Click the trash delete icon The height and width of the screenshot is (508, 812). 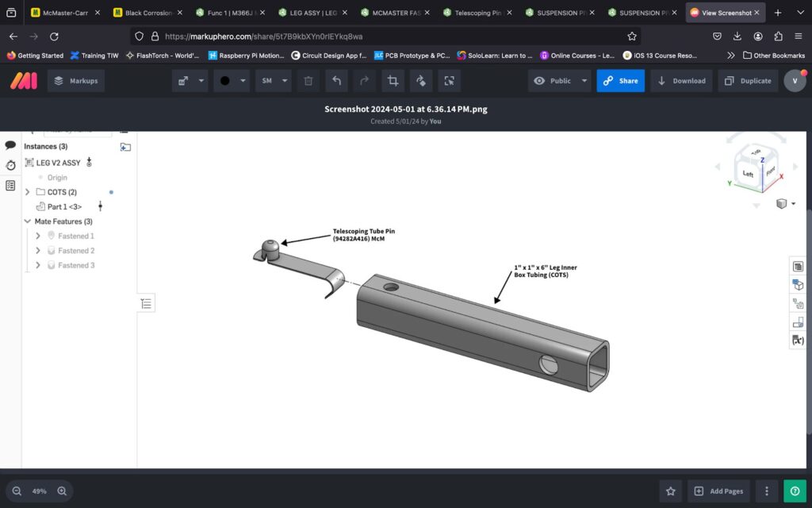308,81
